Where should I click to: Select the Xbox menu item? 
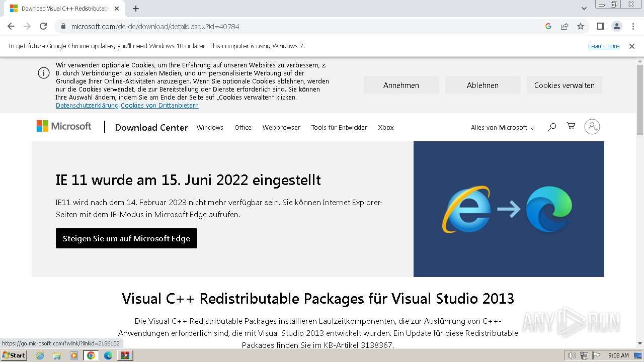386,127
